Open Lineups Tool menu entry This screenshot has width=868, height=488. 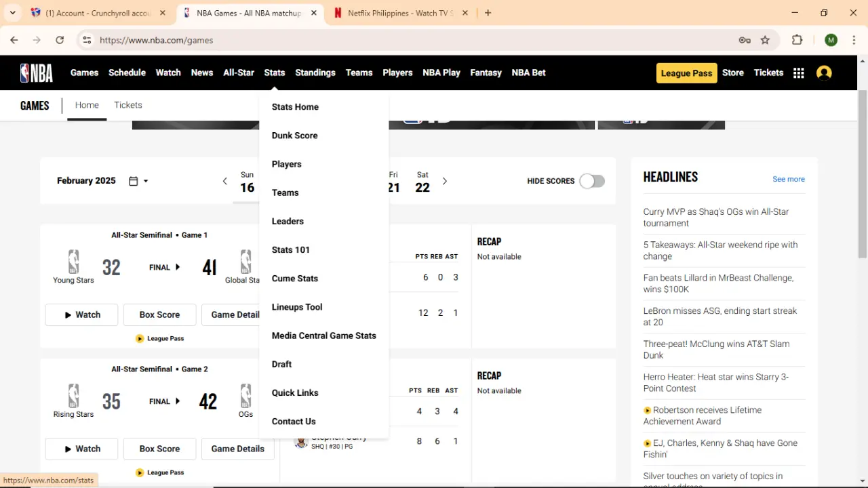296,307
